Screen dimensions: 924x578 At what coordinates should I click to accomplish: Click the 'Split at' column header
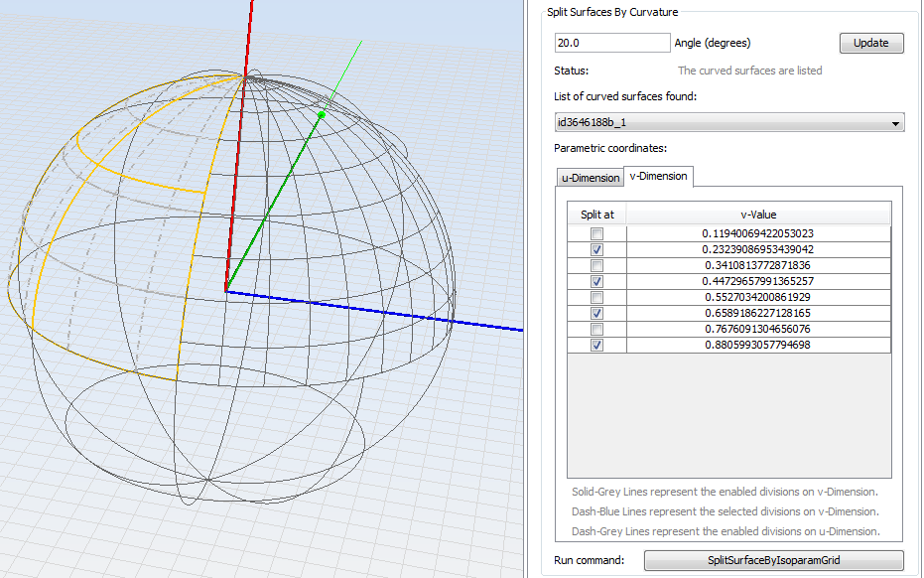596,215
